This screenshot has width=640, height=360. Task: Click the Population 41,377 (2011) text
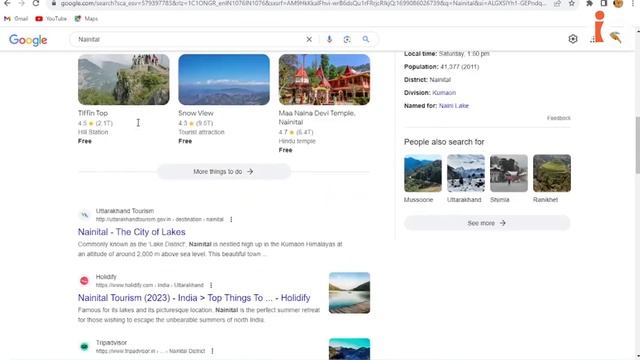[x=442, y=67]
